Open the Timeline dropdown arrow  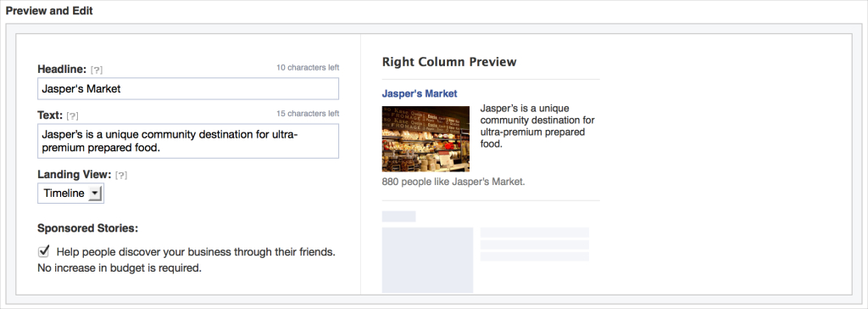pyautogui.click(x=95, y=194)
